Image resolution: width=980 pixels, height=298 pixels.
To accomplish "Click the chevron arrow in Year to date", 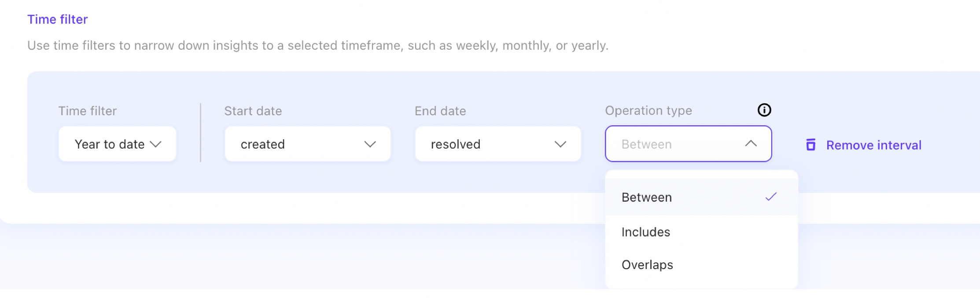I will click(156, 144).
